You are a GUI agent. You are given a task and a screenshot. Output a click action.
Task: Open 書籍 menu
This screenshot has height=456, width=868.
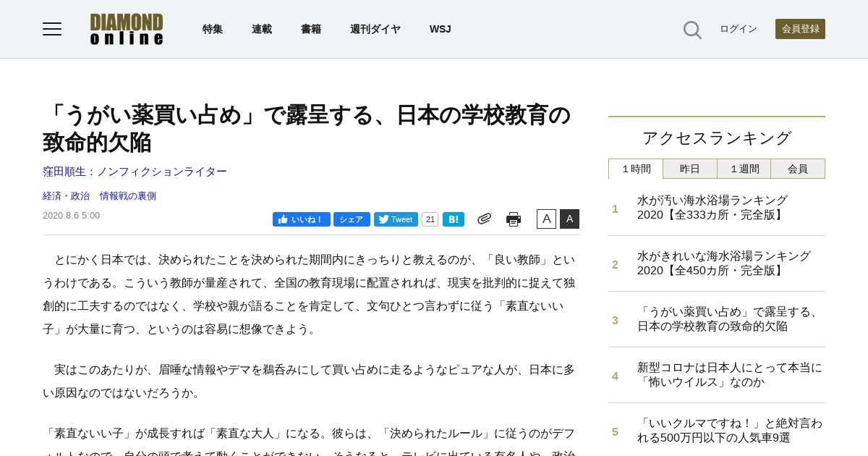pos(311,29)
